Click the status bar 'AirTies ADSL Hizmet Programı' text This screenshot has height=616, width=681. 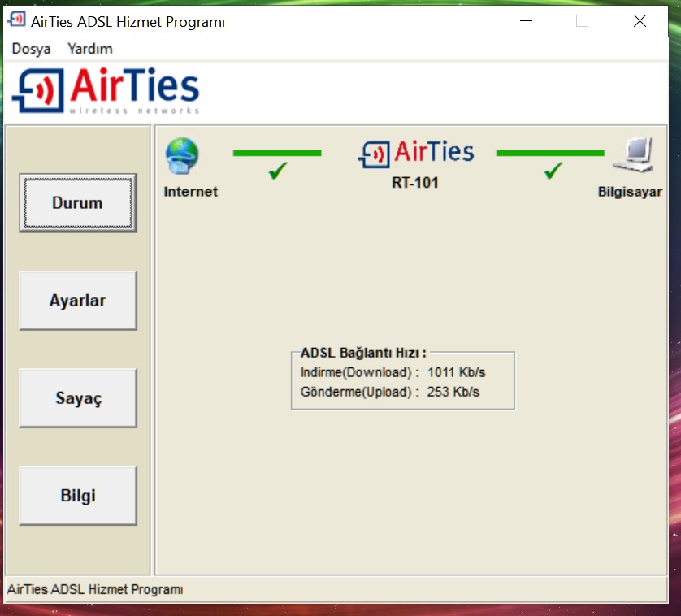click(95, 589)
